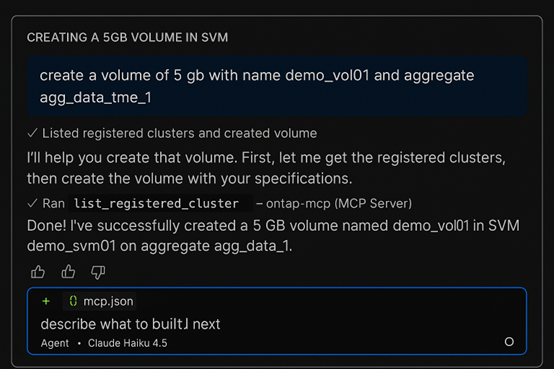Open the Claude Haiku 4.5 model picker
Screen dimensions: 554x369
(128, 343)
